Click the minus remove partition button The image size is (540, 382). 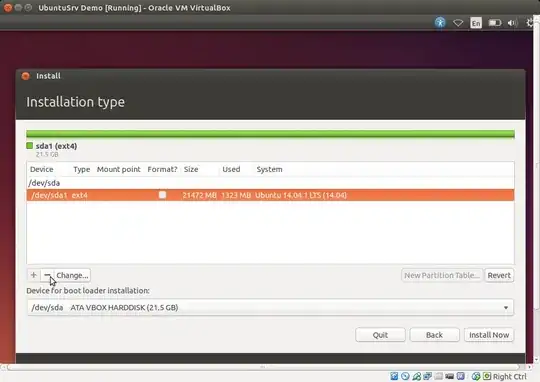[47, 275]
